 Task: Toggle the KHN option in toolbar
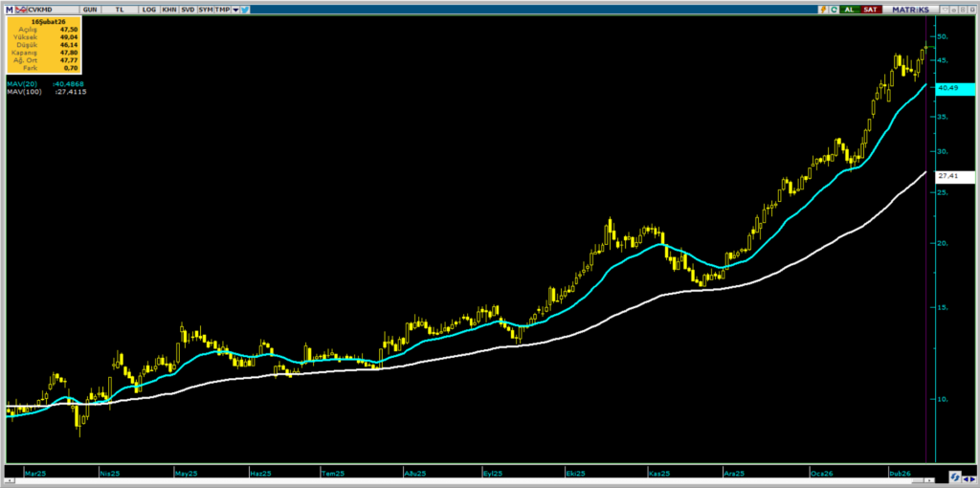[168, 9]
